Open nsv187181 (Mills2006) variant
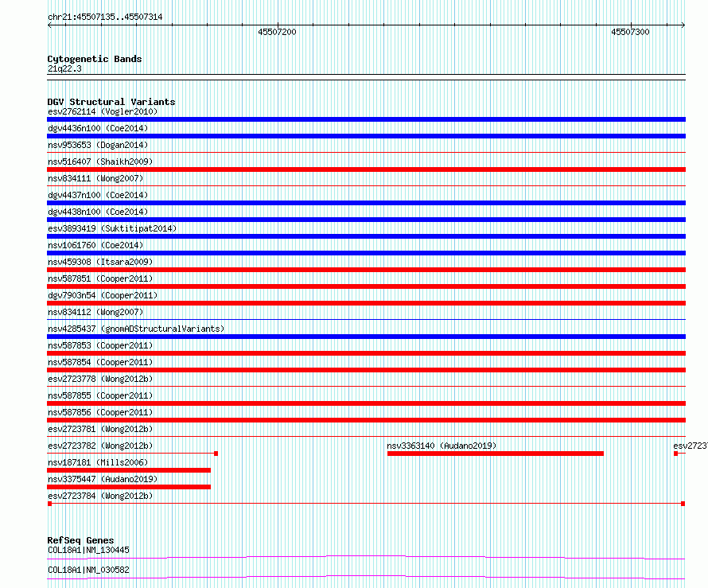This screenshot has height=588, width=708. [x=98, y=462]
